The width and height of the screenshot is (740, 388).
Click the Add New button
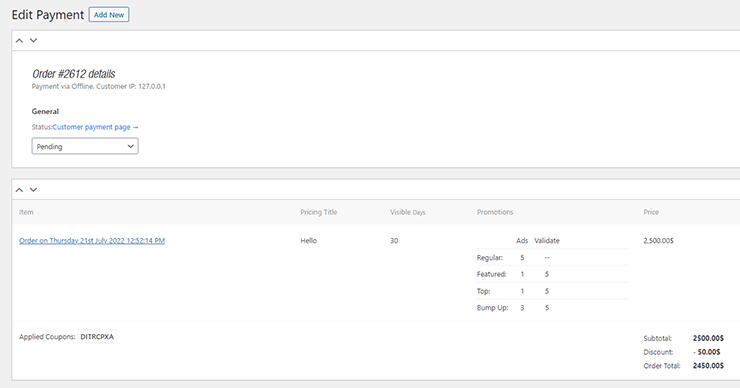tap(109, 15)
